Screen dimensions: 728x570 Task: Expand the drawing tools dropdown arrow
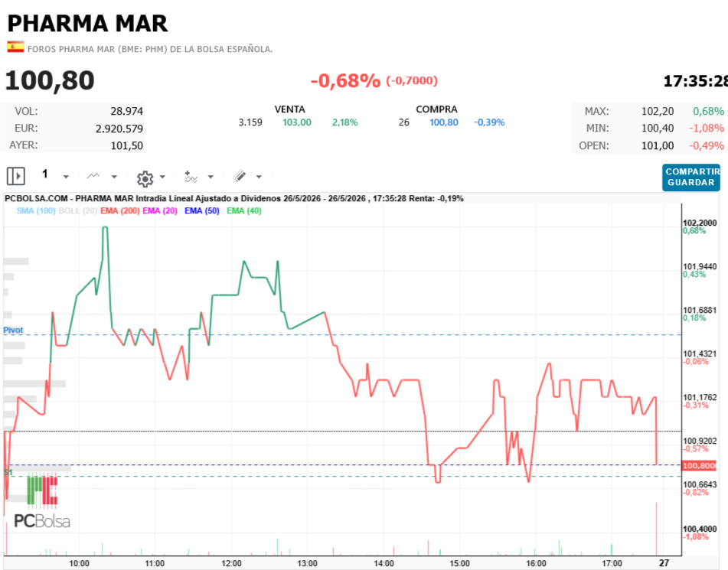(x=259, y=177)
